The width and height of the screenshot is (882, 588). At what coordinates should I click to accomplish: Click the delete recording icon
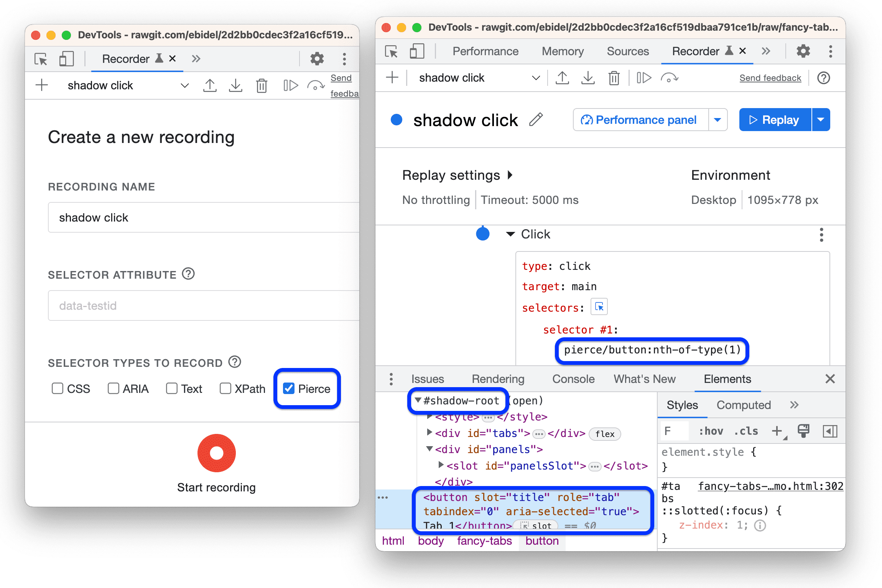(261, 87)
